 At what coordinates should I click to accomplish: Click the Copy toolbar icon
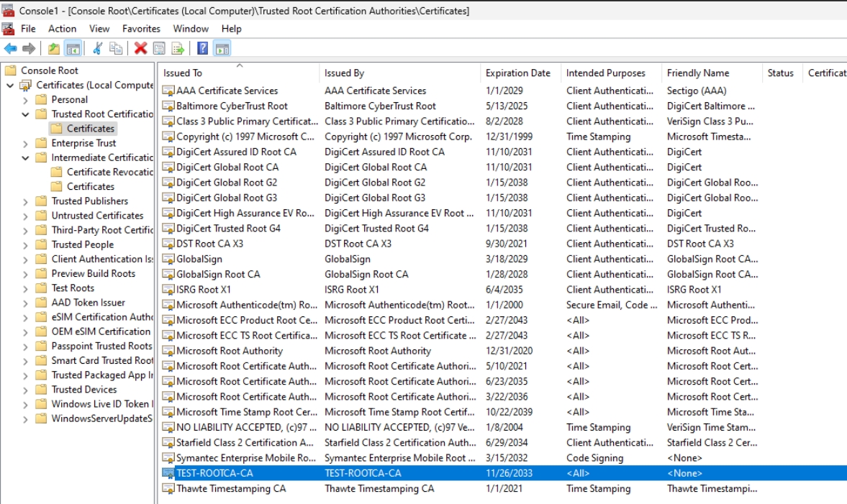click(116, 49)
